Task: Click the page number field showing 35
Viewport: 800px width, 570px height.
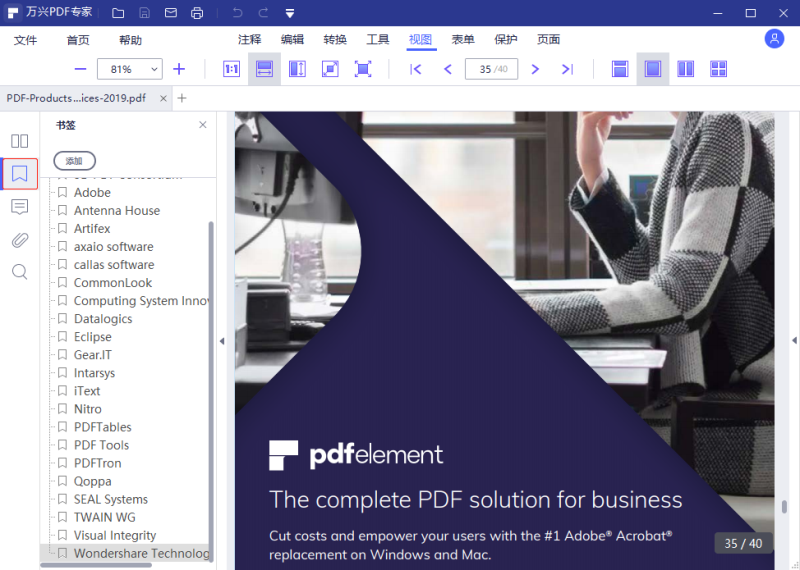Action: click(x=491, y=69)
